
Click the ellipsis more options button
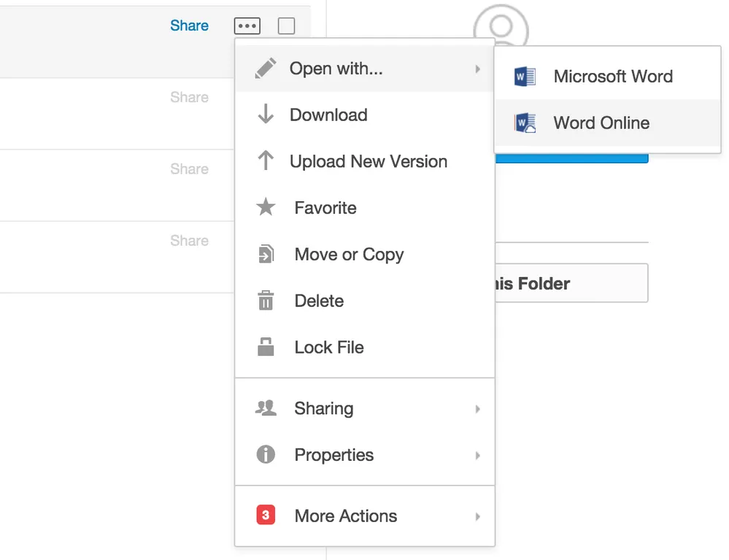click(247, 26)
